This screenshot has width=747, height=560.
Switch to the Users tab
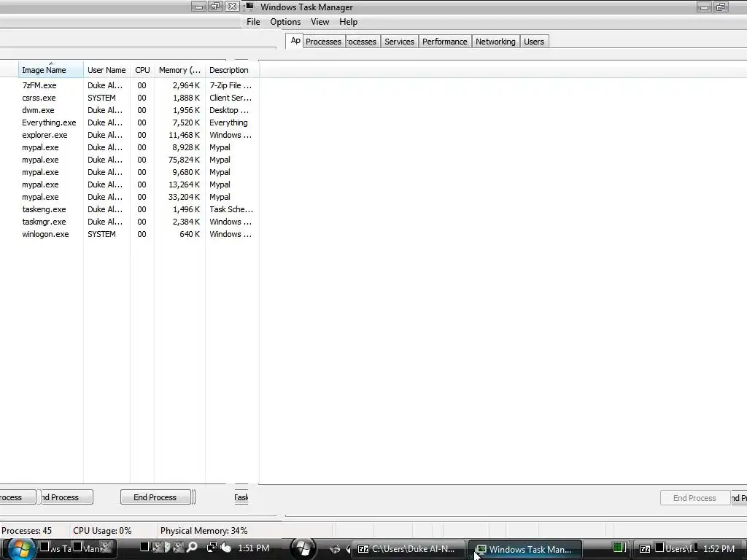pos(533,42)
